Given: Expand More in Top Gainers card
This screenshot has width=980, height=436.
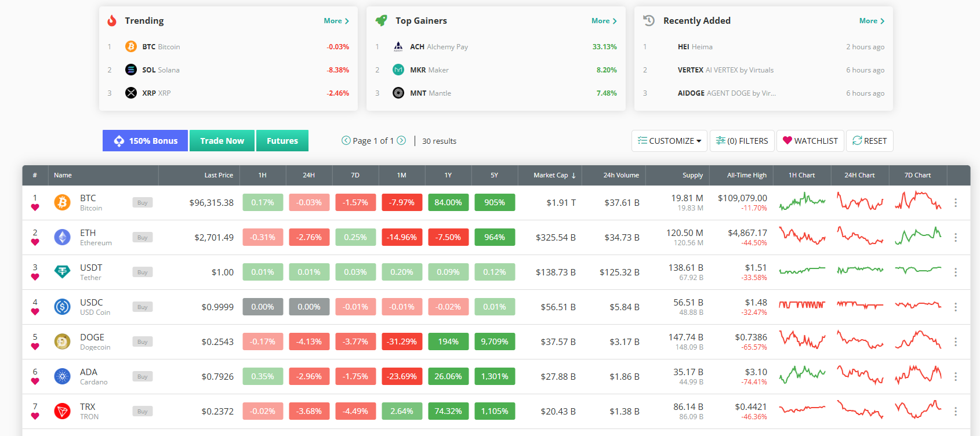Looking at the screenshot, I should [604, 21].
